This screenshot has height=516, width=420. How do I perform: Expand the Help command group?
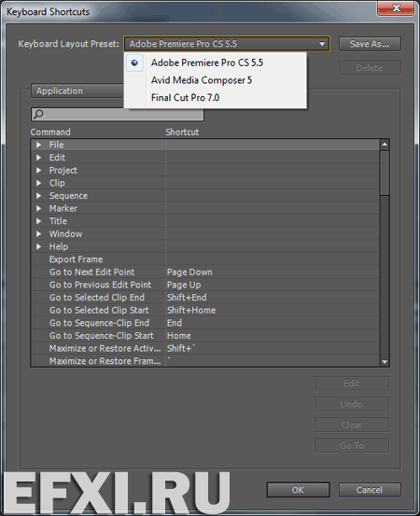click(x=39, y=246)
